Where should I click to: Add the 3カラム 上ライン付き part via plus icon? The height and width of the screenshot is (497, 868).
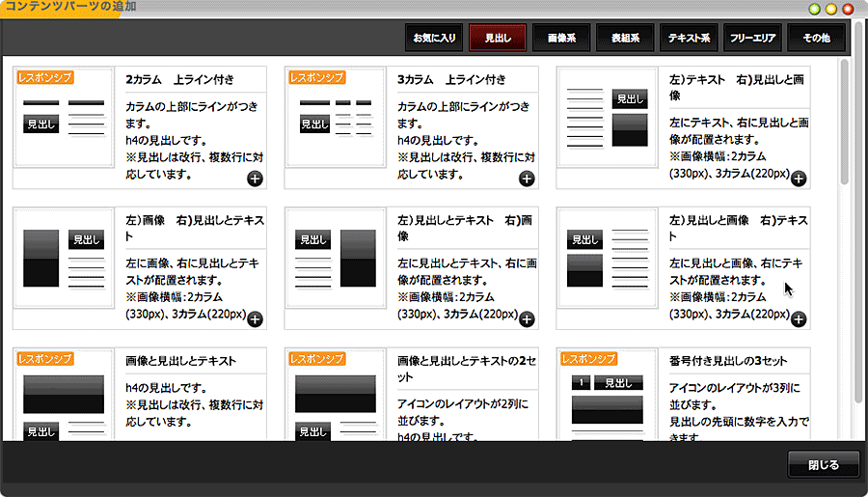point(527,179)
